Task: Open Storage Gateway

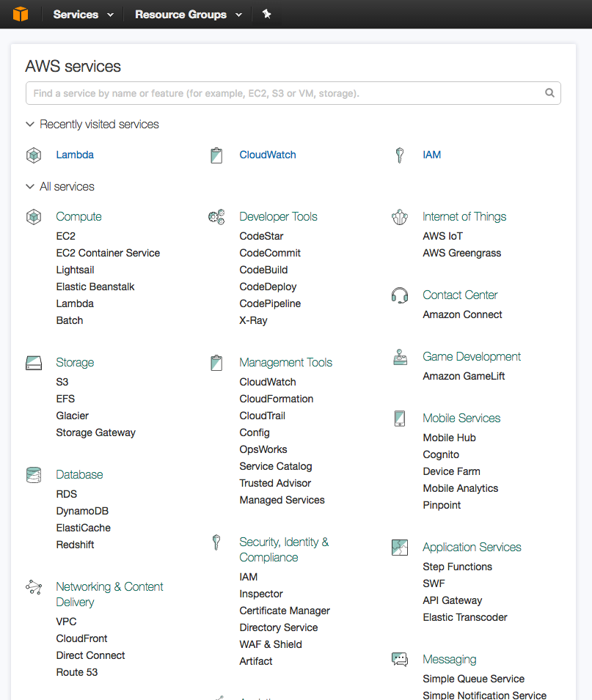Action: (95, 432)
